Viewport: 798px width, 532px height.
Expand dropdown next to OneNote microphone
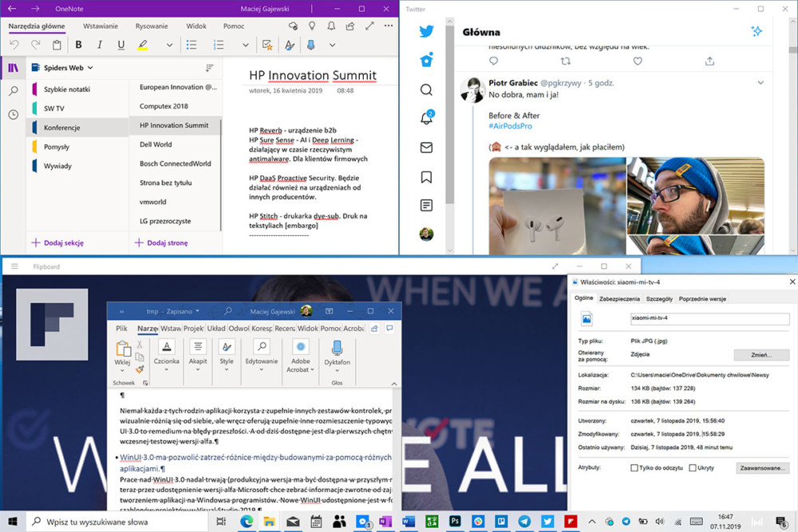pyautogui.click(x=332, y=45)
